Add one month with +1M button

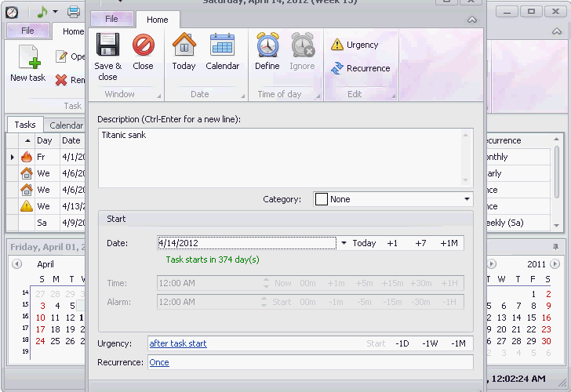[x=449, y=243]
